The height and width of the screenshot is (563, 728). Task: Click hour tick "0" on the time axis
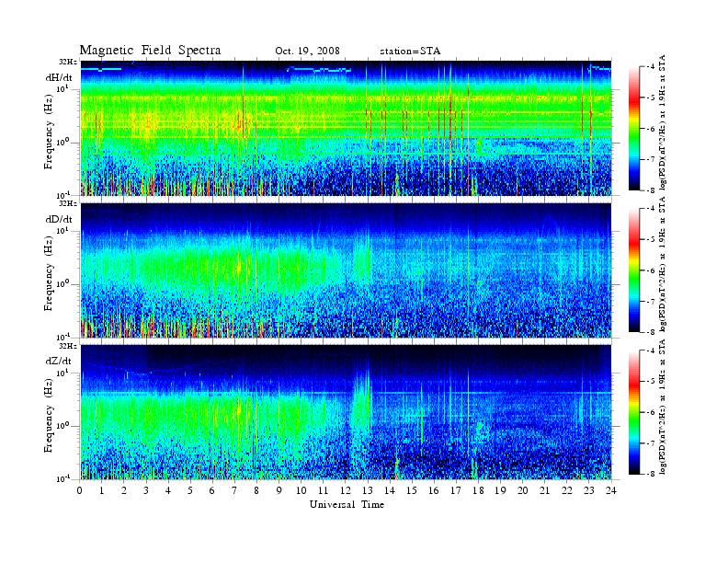pos(80,490)
